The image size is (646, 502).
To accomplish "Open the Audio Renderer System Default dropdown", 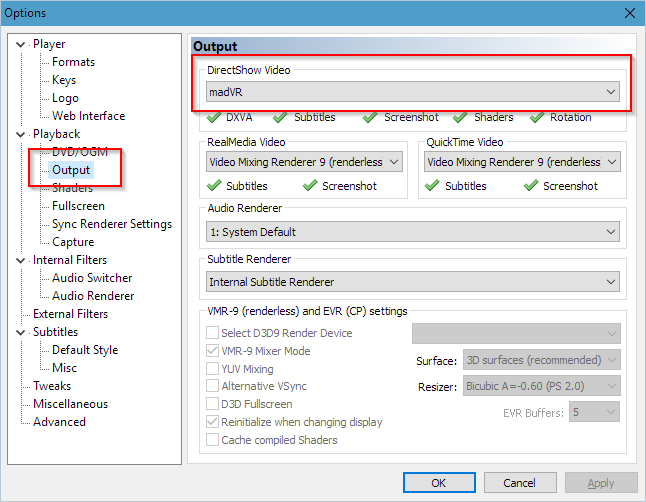I will coord(413,232).
